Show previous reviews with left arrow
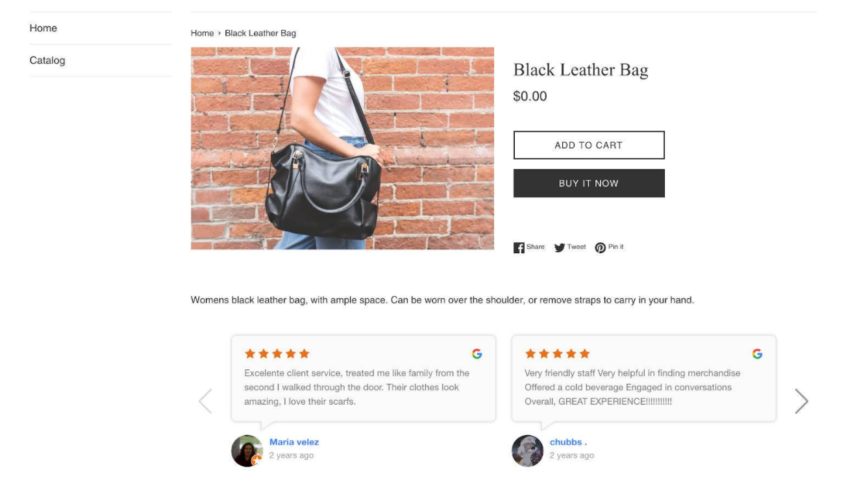Screen dimensions: 868x489 [205, 401]
